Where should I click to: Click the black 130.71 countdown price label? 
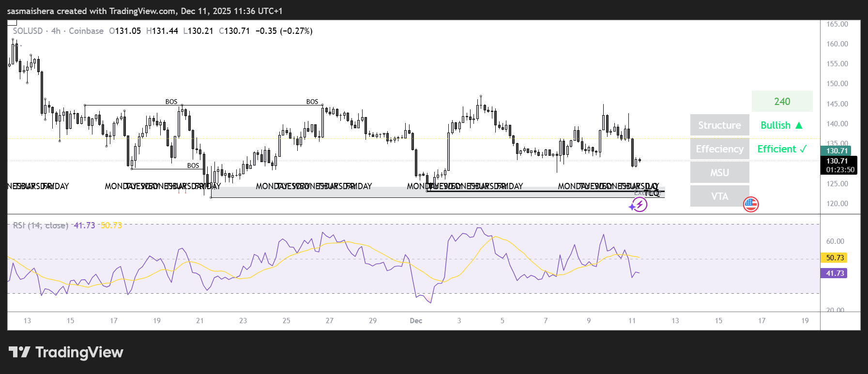[838, 165]
